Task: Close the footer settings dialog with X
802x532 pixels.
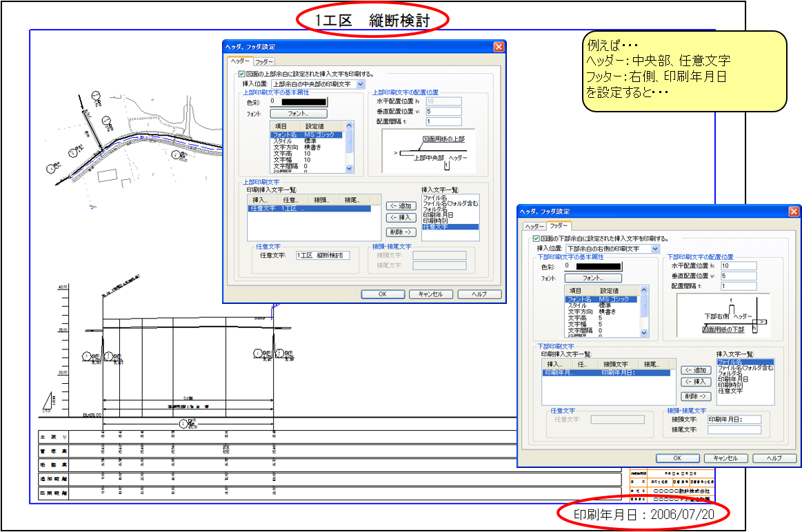Action: coord(794,211)
